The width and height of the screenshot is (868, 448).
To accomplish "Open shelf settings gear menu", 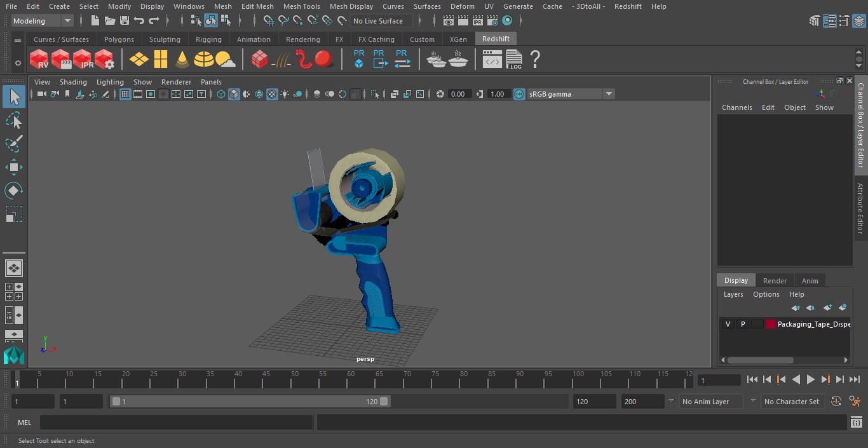I will pos(18,62).
